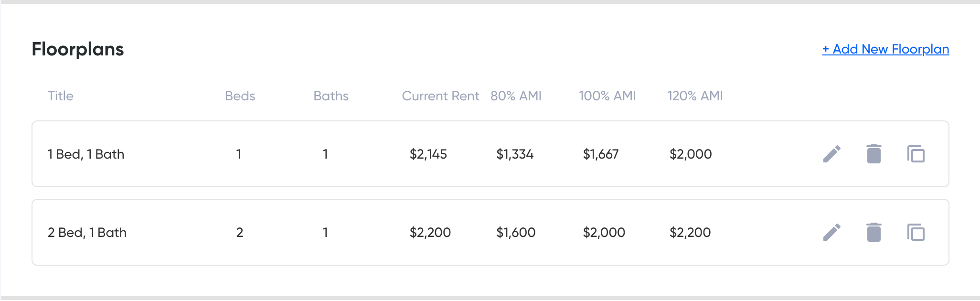Click copy icon for 2 Bed, 1 Bath
The height and width of the screenshot is (301, 980).
[x=916, y=233]
